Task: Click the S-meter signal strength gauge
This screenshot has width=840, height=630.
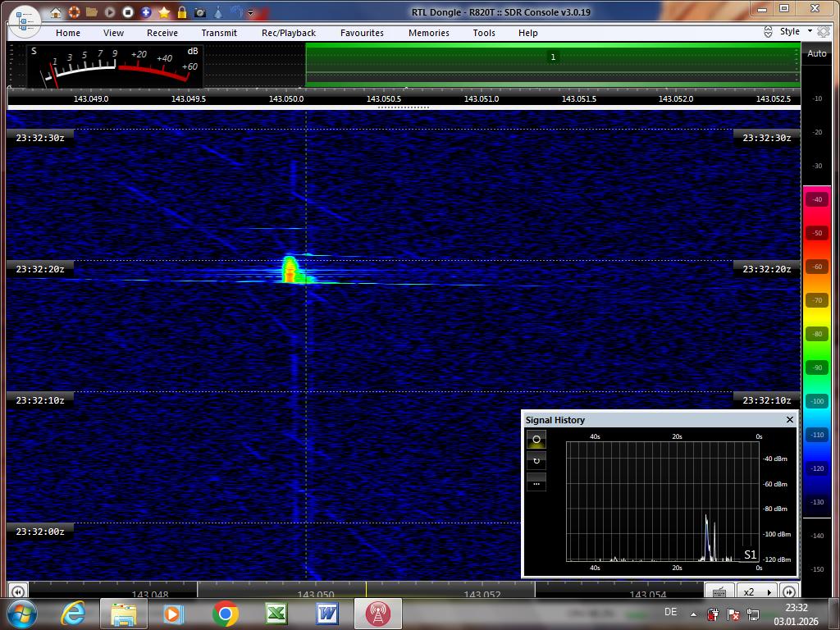Action: point(115,66)
